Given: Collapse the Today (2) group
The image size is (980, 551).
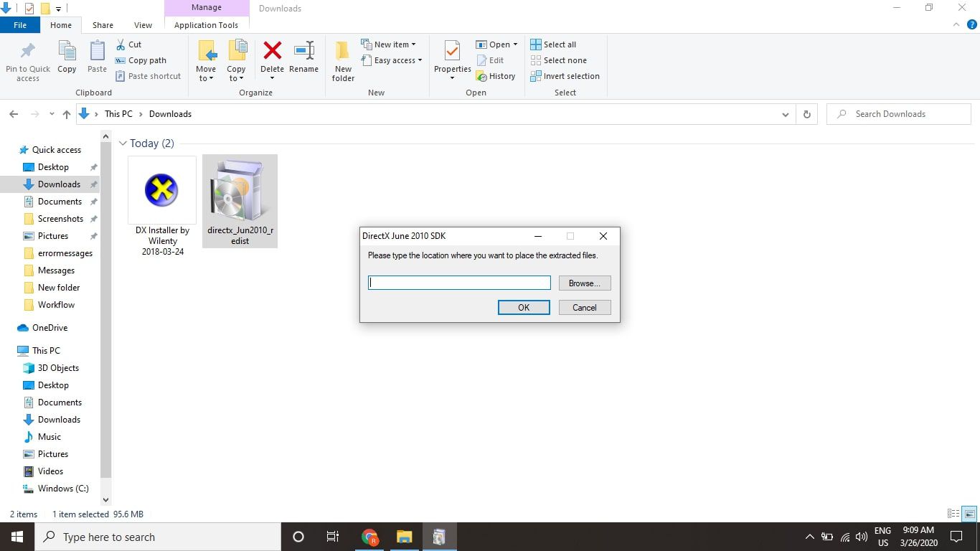Looking at the screenshot, I should pyautogui.click(x=123, y=143).
